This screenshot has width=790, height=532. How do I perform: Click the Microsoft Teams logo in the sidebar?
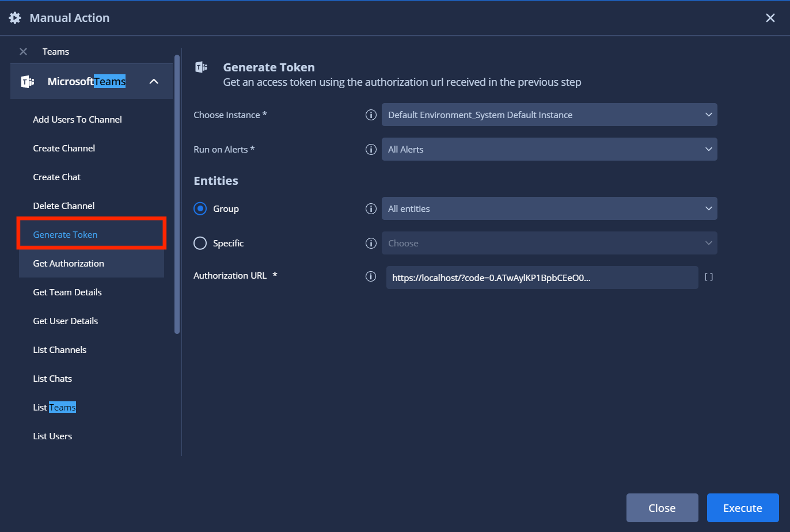pyautogui.click(x=26, y=81)
